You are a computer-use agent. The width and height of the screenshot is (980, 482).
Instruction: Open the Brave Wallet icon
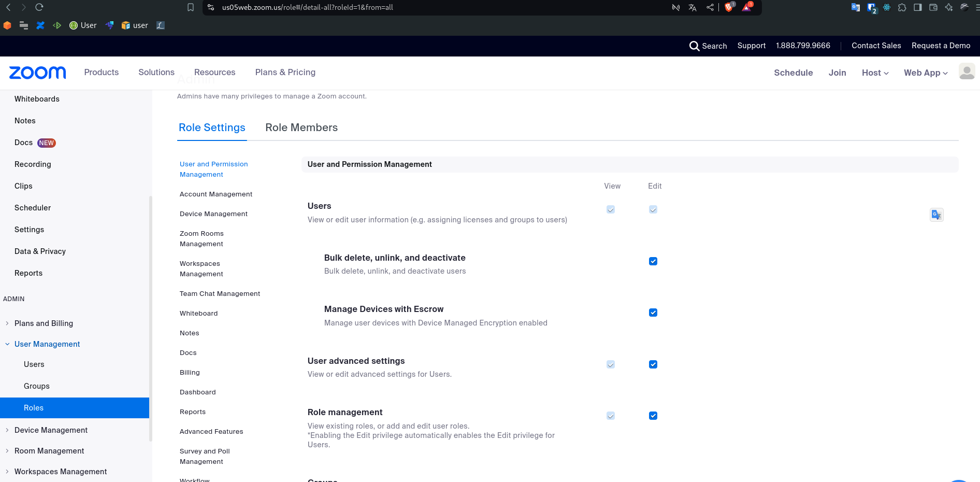[933, 7]
